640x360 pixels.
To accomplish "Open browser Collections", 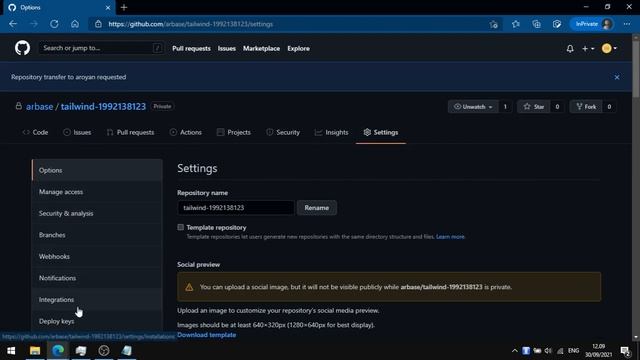I will pyautogui.click(x=536, y=24).
